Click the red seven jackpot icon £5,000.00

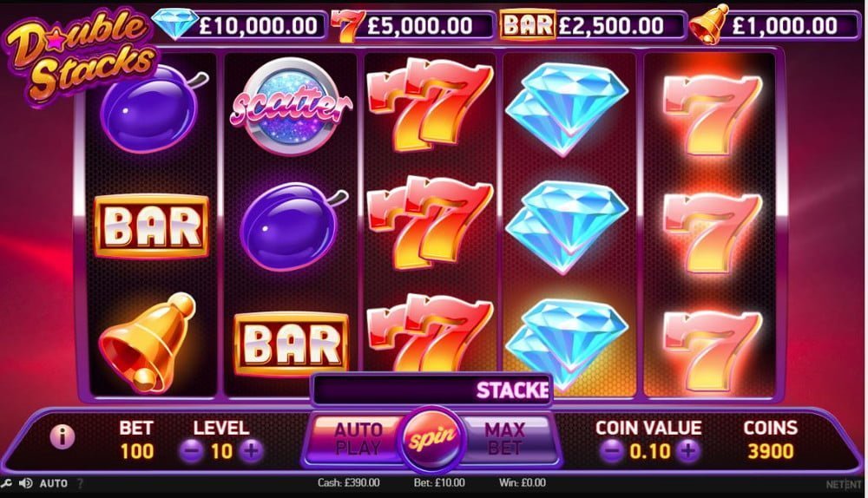[346, 25]
